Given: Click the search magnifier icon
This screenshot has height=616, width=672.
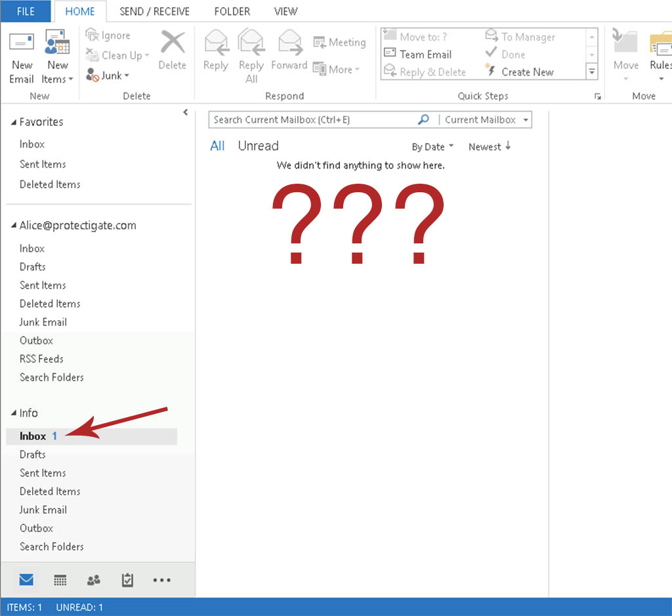Looking at the screenshot, I should (423, 119).
